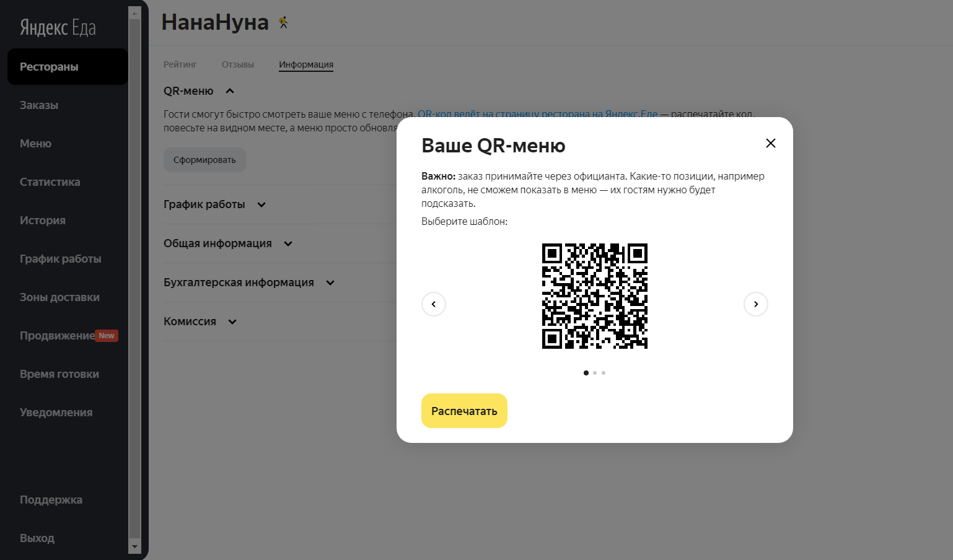Expand the Общая информация section chevron
Viewport: 953px width, 560px height.
(x=288, y=244)
